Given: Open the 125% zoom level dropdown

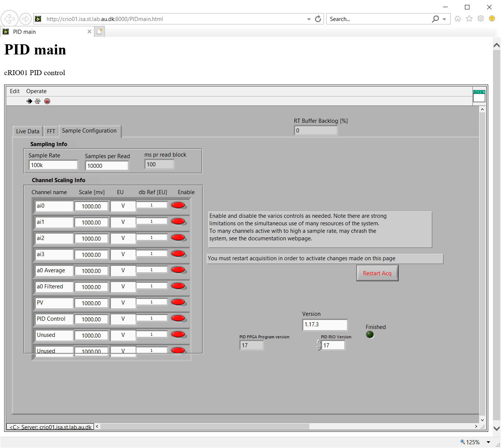Looking at the screenshot, I should coord(488,442).
